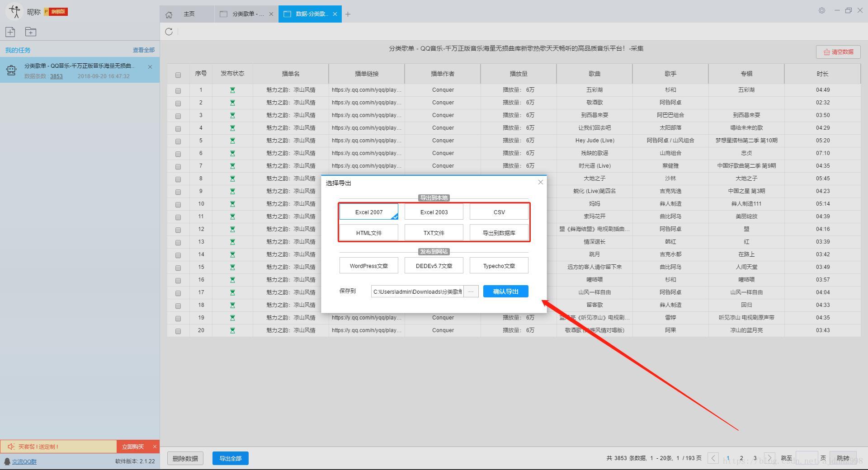This screenshot has width=868, height=470.
Task: Click the data count 3853 link
Action: coord(57,76)
